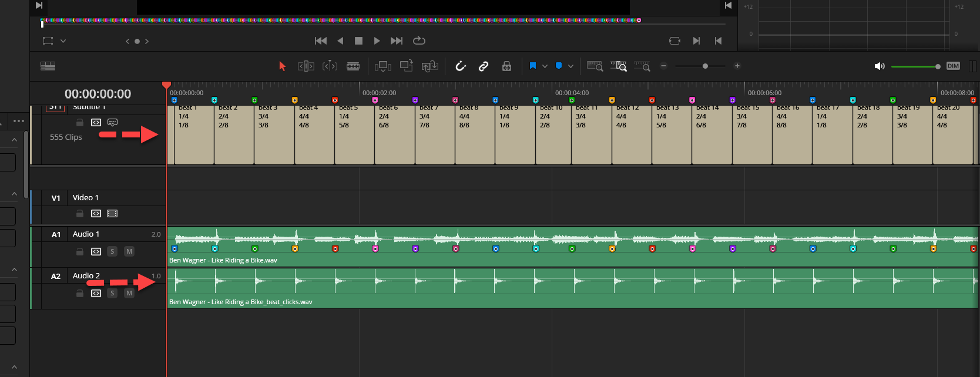Go to previous keyframe arrow in viewer
The width and height of the screenshot is (980, 377).
tap(127, 41)
